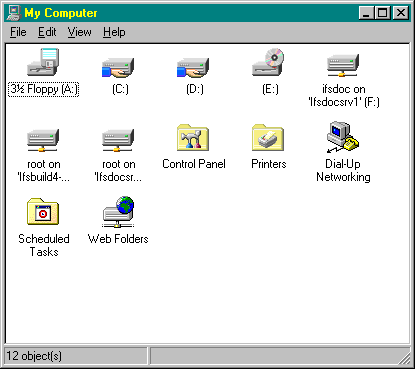Maximize the My Computer window

point(382,13)
